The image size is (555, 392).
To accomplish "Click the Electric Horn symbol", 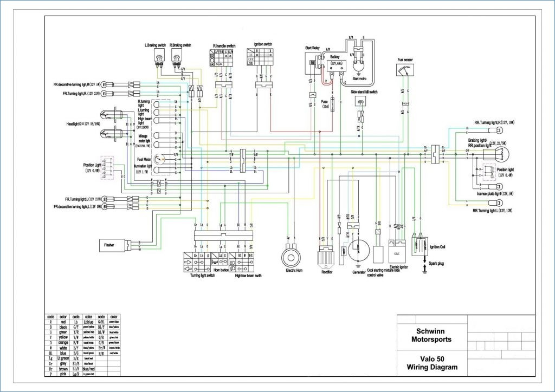I will (x=291, y=258).
